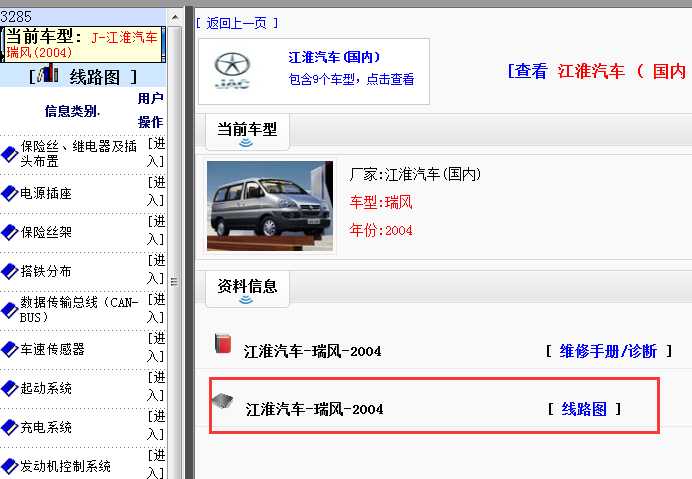Screen dimensions: 692x479
Task: Open 进入 link for 起动系统
Action: pyautogui.click(x=156, y=386)
